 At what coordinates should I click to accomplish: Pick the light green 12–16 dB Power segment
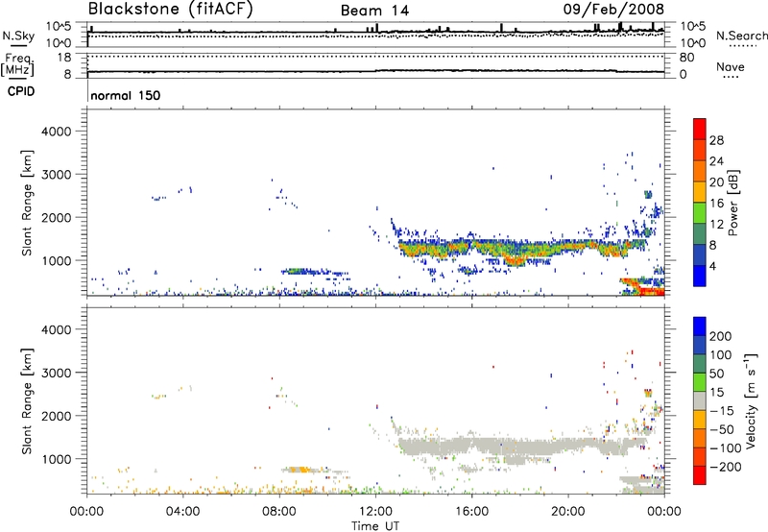(700, 212)
